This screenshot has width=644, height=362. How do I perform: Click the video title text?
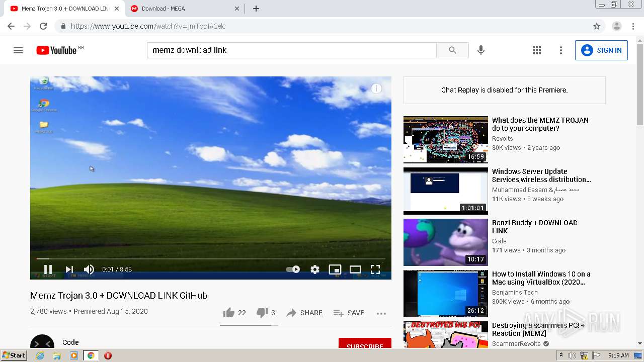119,296
